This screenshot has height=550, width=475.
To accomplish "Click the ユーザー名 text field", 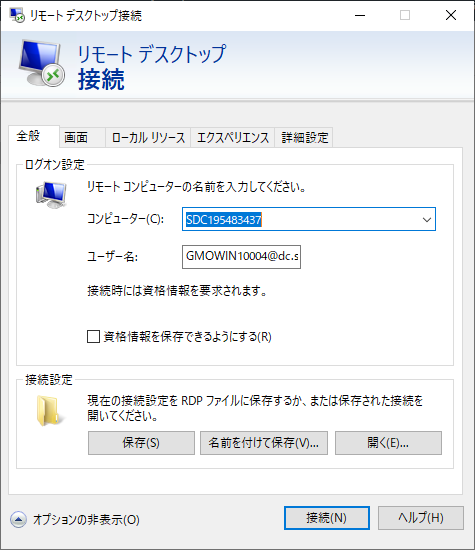I will point(241,257).
